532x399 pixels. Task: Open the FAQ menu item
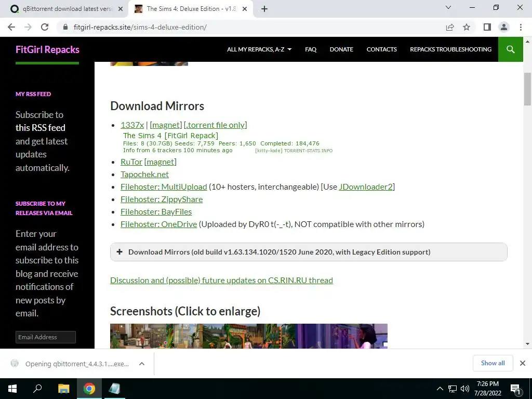311,49
